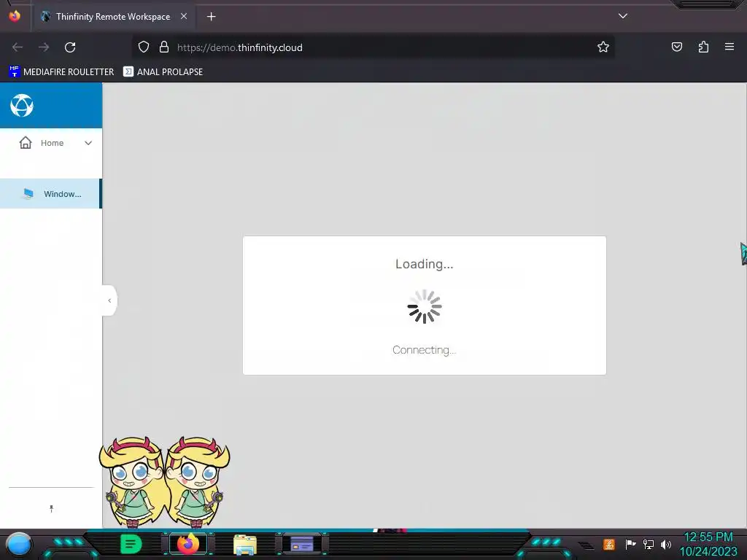Open the Home sidebar item
Image resolution: width=747 pixels, height=560 pixels.
coord(51,143)
